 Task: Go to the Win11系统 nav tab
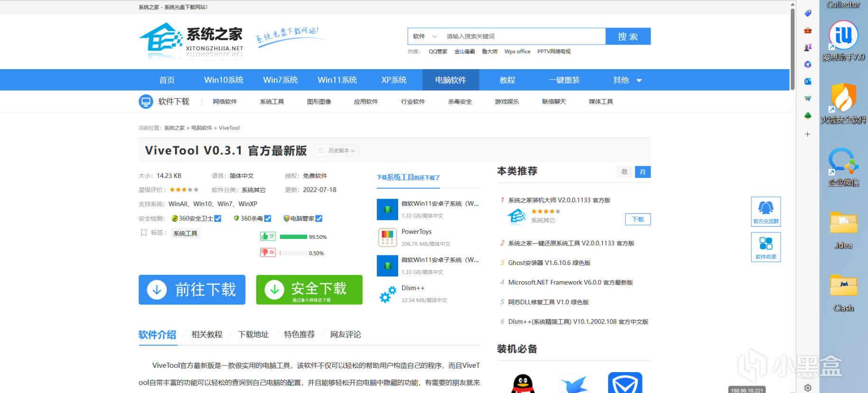coord(337,80)
